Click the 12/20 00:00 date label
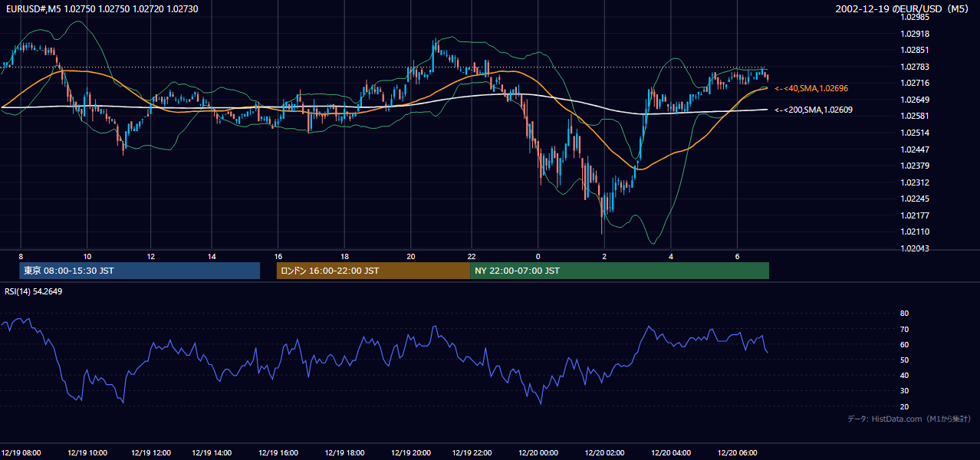Image resolution: width=980 pixels, height=460 pixels. 538,453
